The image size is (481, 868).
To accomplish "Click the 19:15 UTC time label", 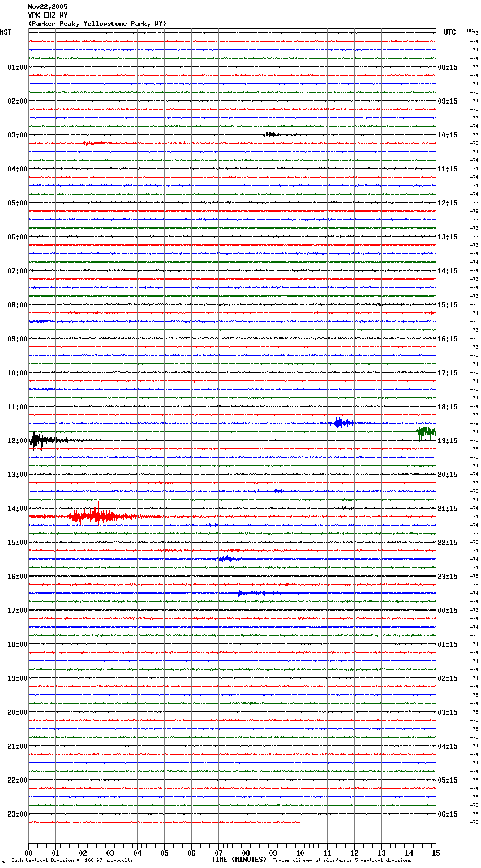I will (448, 441).
